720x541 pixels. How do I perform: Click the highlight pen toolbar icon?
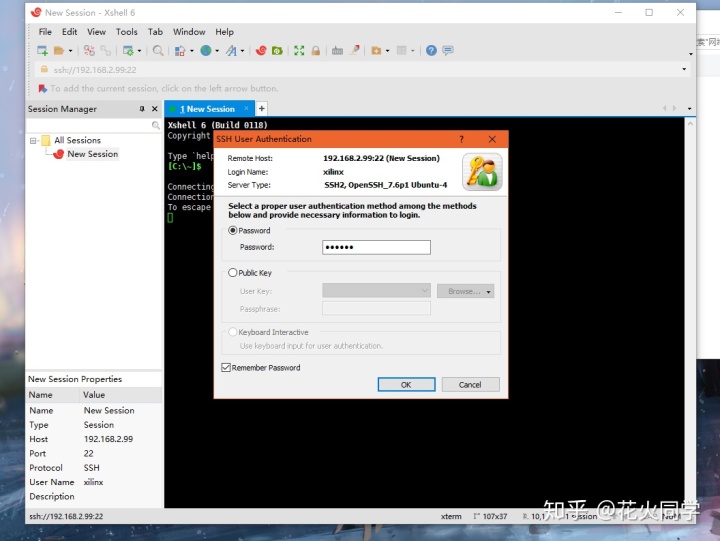tap(354, 50)
